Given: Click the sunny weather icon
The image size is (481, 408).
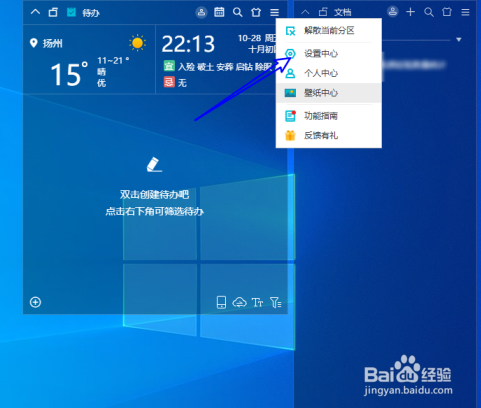Looking at the screenshot, I should pos(137,43).
